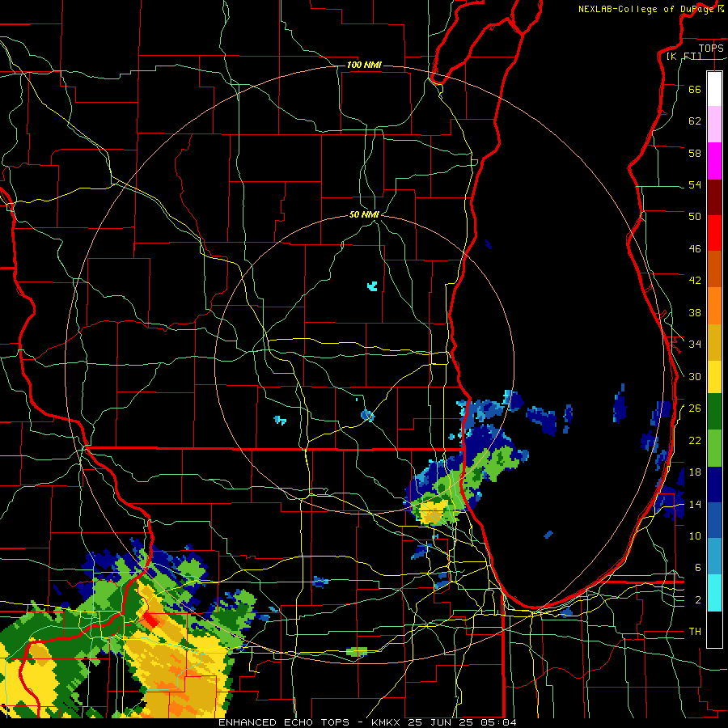This screenshot has width=728, height=728.
Task: Select the "2" legend scale value
Action: click(698, 600)
